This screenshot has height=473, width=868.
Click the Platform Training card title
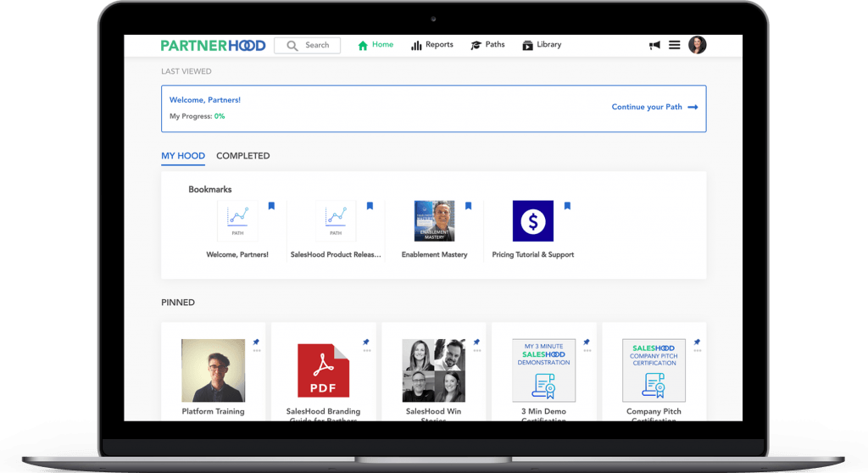(x=213, y=411)
